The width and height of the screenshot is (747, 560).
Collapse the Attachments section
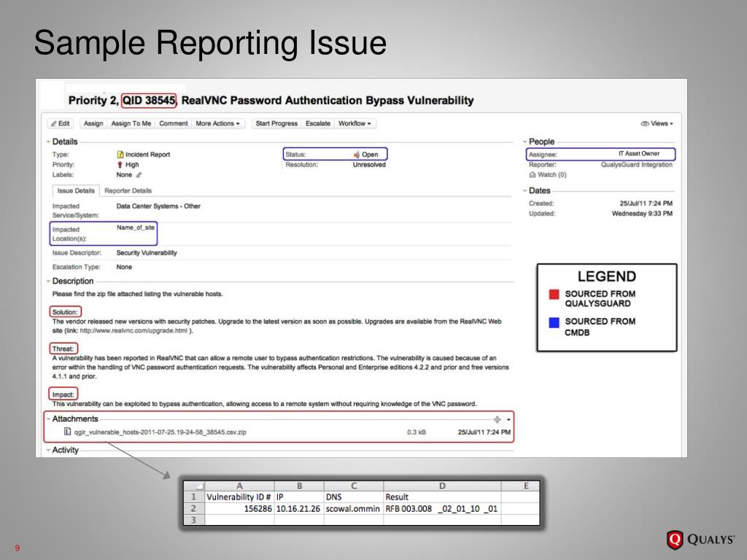click(48, 419)
